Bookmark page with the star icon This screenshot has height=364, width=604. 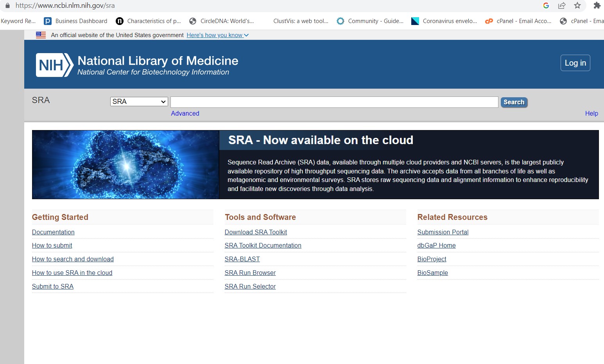[x=577, y=5]
